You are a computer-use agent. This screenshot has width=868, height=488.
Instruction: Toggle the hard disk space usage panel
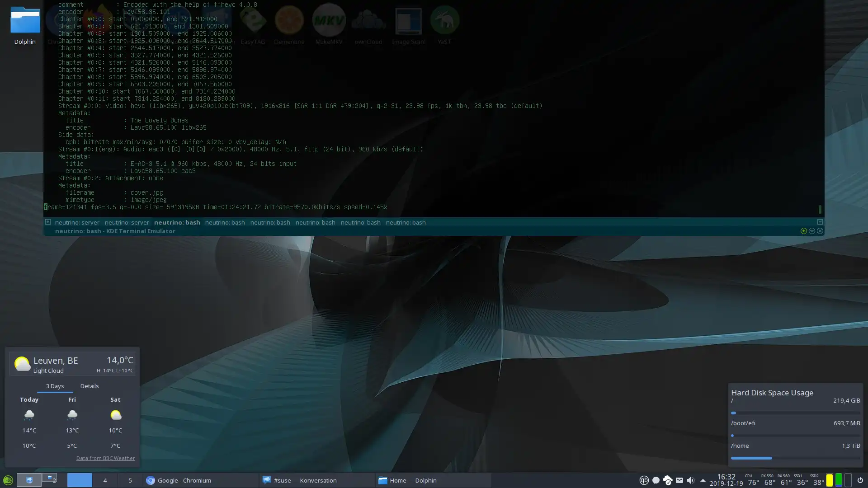(772, 392)
